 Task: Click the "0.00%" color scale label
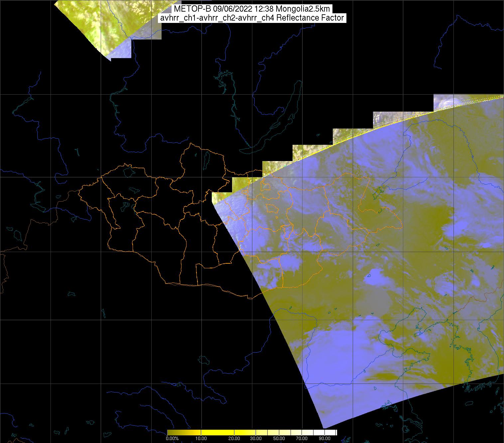point(172,439)
